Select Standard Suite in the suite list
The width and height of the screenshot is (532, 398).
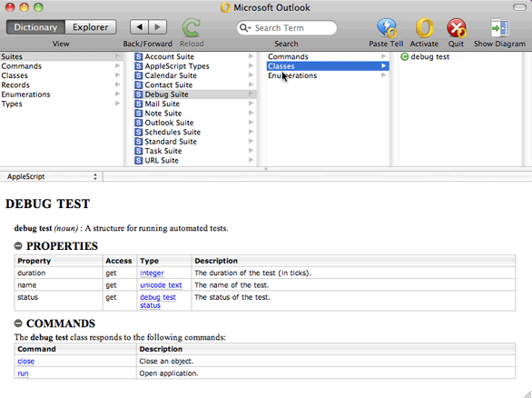[171, 142]
